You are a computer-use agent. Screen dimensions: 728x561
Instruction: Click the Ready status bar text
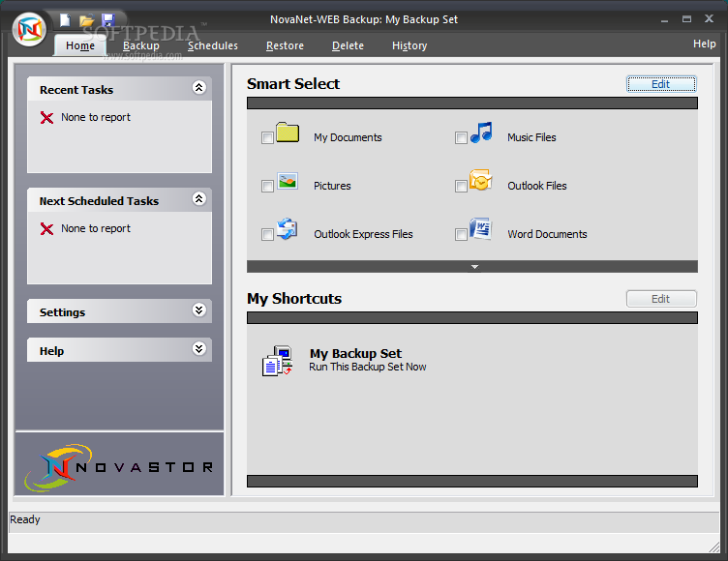pyautogui.click(x=25, y=519)
